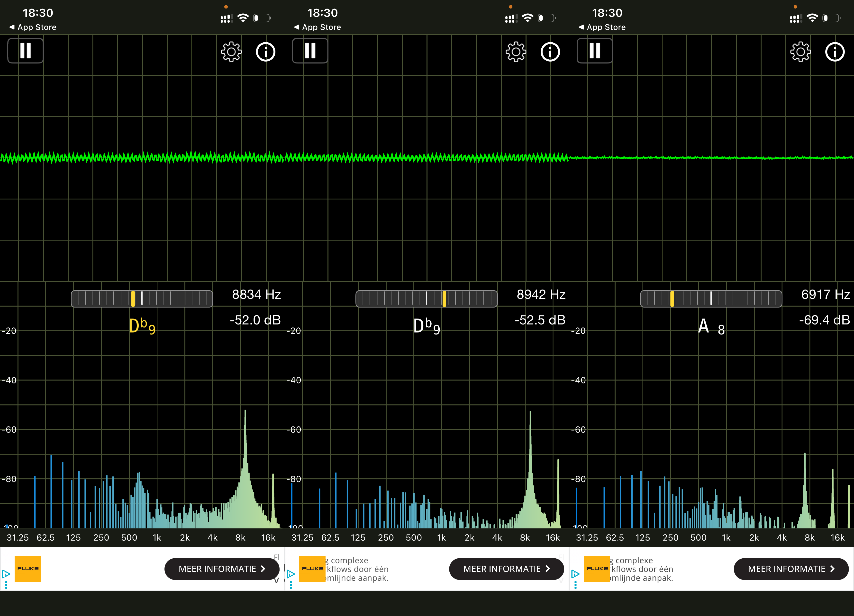Tap the 8834 Hz frequency readout
Screen dimensions: 854x616
256,294
